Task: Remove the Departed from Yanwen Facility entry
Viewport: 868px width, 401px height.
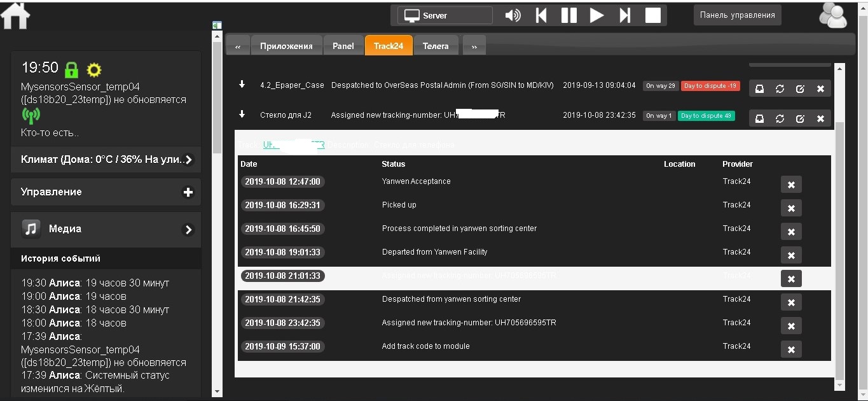Action: (x=791, y=255)
